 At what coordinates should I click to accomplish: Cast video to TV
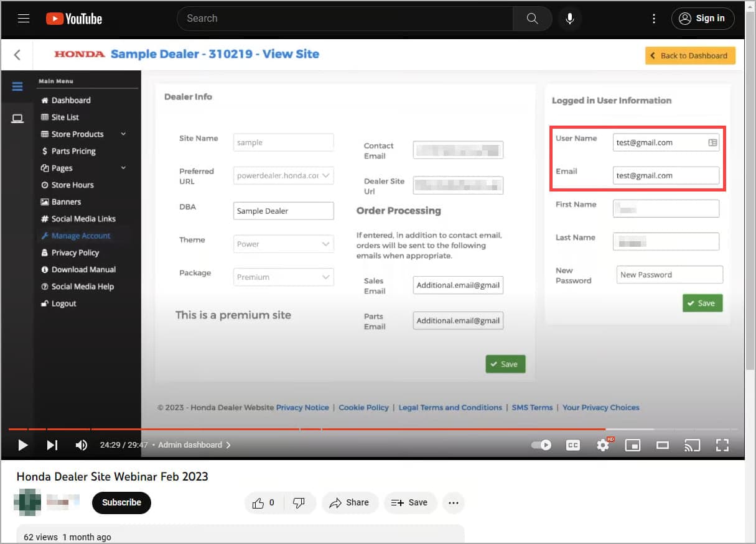[x=692, y=445]
